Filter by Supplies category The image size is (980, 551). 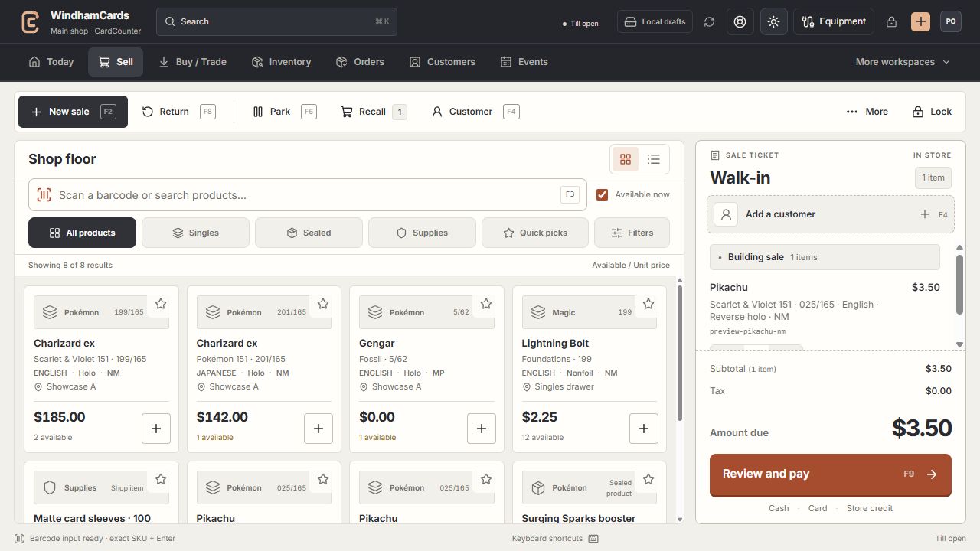[x=422, y=233]
